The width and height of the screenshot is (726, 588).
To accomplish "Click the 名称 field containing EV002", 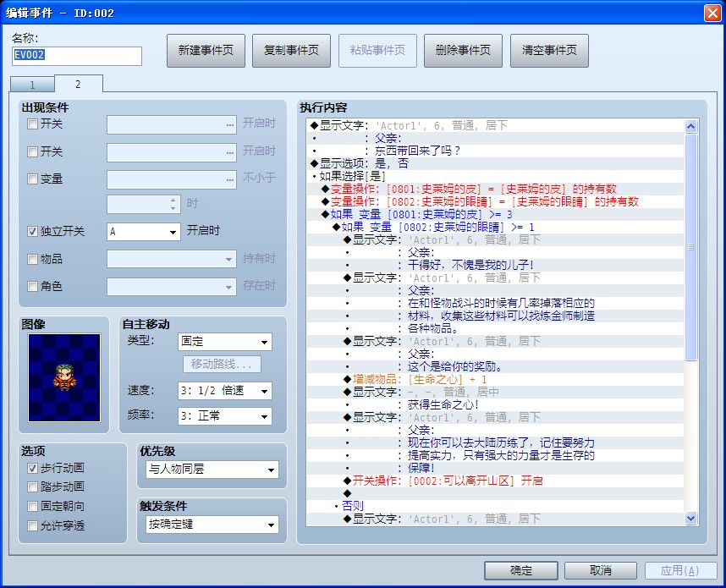I will [x=77, y=56].
